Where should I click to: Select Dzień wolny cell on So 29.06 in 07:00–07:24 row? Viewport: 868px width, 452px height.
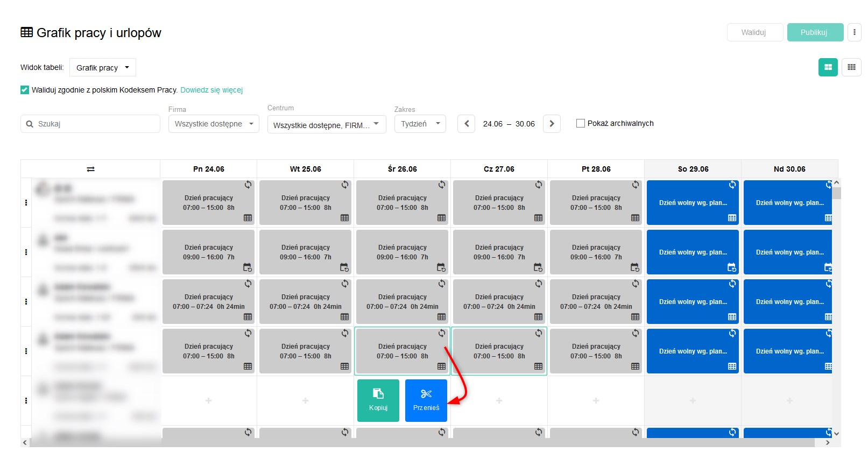[693, 301]
